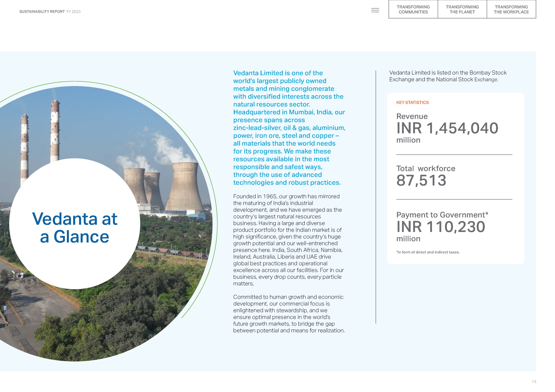Click the Vedanta at a Glance title
The image size is (555, 392).
75,227
